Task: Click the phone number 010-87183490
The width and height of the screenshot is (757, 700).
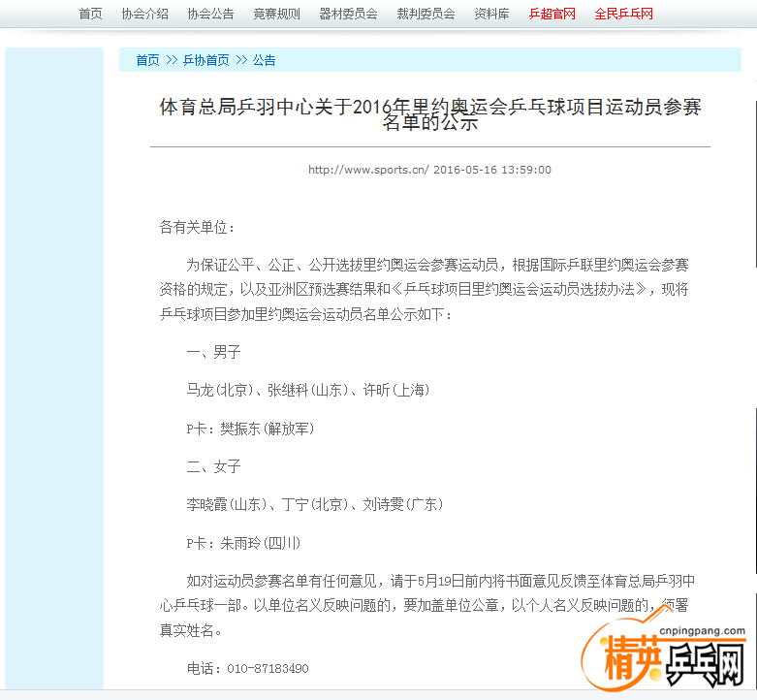Action: [x=268, y=669]
